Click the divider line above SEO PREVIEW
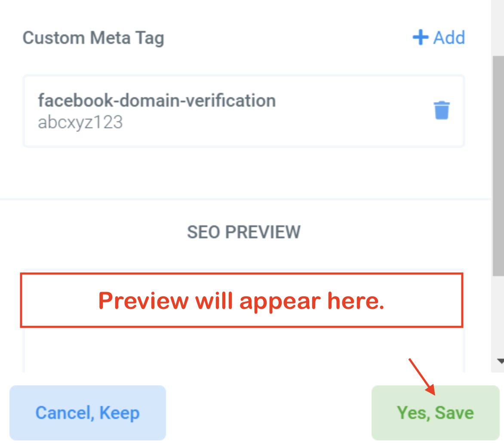The height and width of the screenshot is (443, 504). [x=246, y=199]
